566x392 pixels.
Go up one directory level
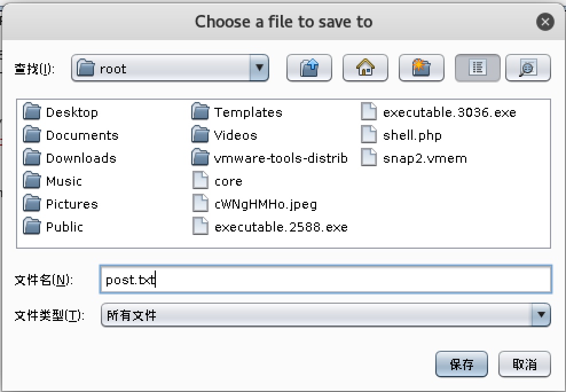pos(309,68)
